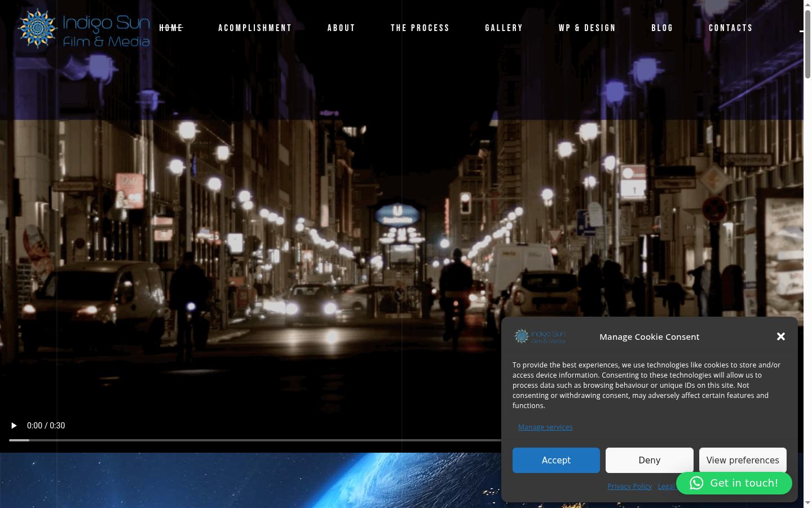
Task: Navigate to The Process page
Action: point(420,28)
